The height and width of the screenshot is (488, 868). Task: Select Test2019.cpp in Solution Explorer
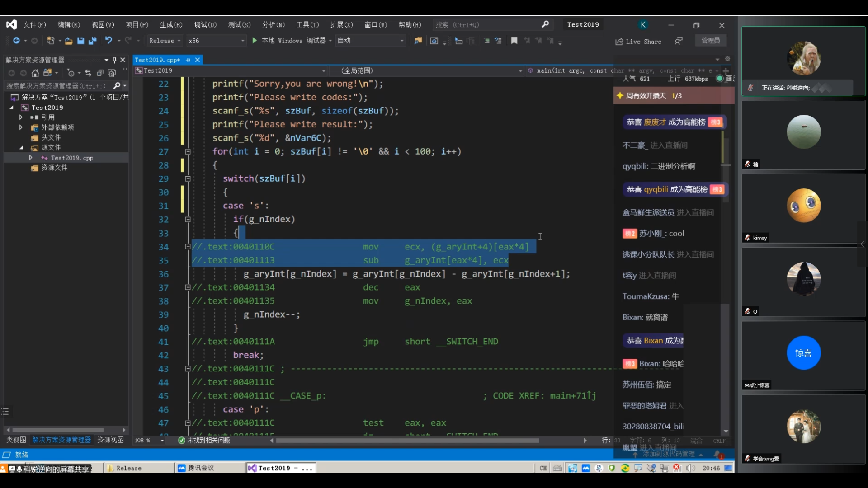[x=72, y=158]
